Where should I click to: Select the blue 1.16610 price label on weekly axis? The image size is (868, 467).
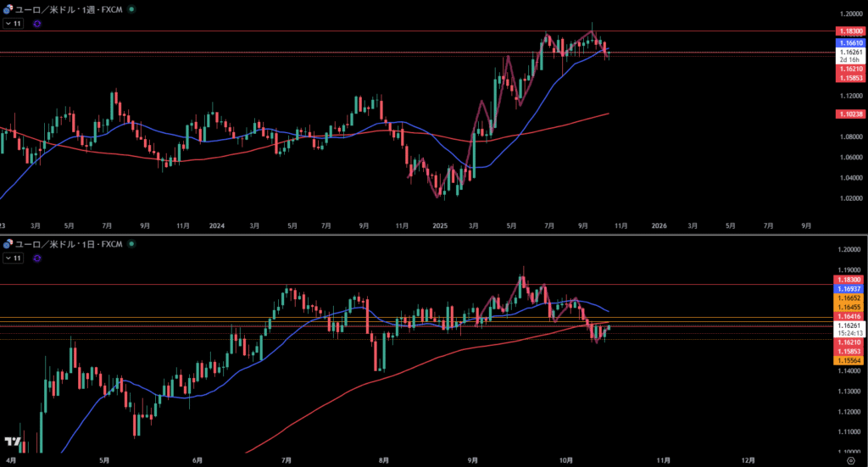pyautogui.click(x=849, y=42)
